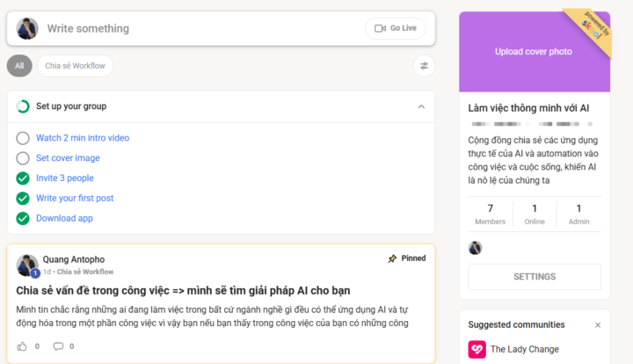Open the Download app link
Viewport: 633px width, 364px height.
point(64,218)
